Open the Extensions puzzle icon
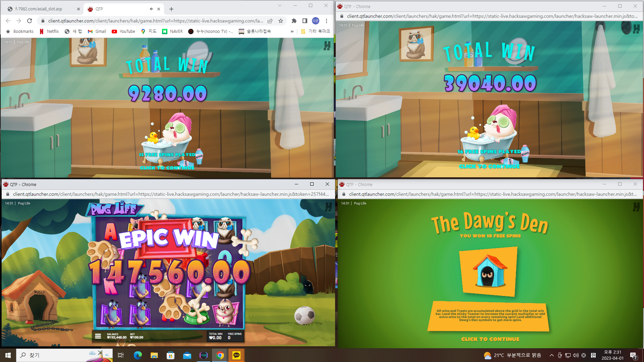This screenshot has height=362, width=644. (x=294, y=21)
